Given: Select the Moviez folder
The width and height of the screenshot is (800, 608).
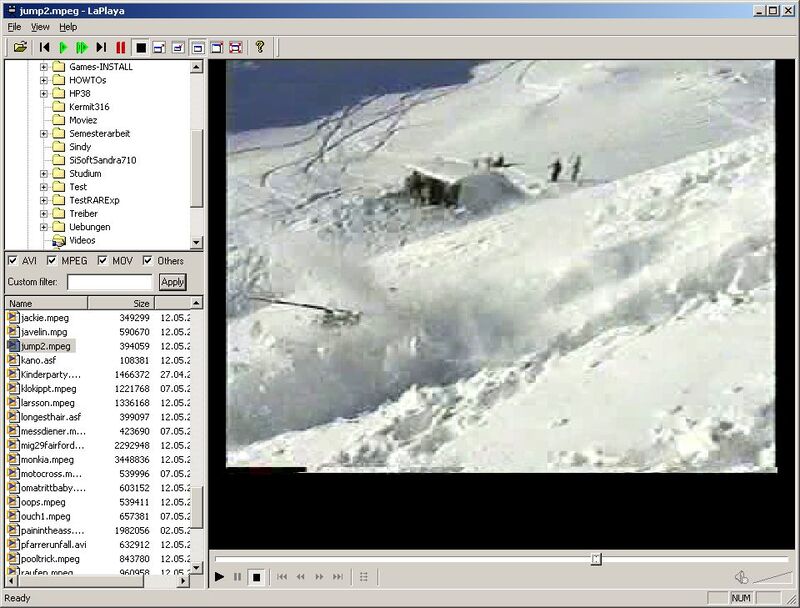Looking at the screenshot, I should tap(83, 120).
